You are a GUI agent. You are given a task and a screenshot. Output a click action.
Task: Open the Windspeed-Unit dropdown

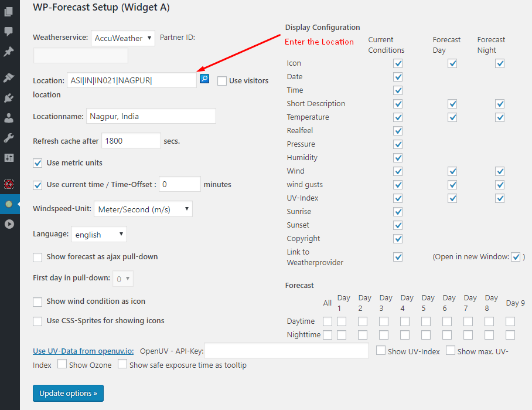click(143, 209)
